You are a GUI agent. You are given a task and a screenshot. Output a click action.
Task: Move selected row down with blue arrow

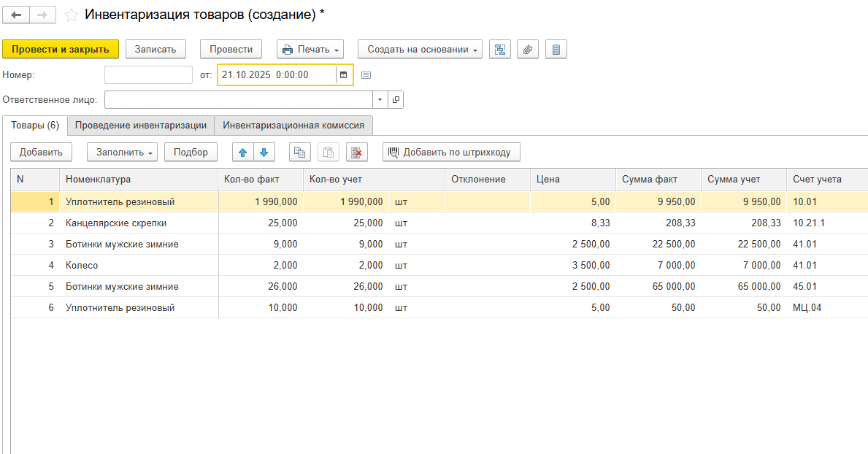click(x=264, y=152)
